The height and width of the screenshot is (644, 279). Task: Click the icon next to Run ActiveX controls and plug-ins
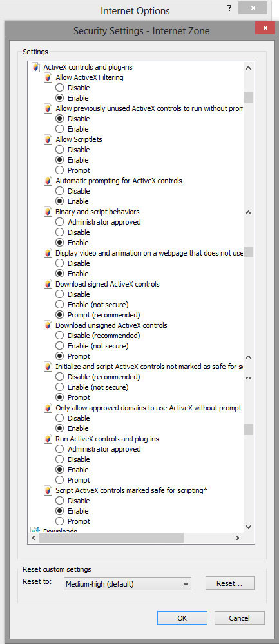(48, 439)
